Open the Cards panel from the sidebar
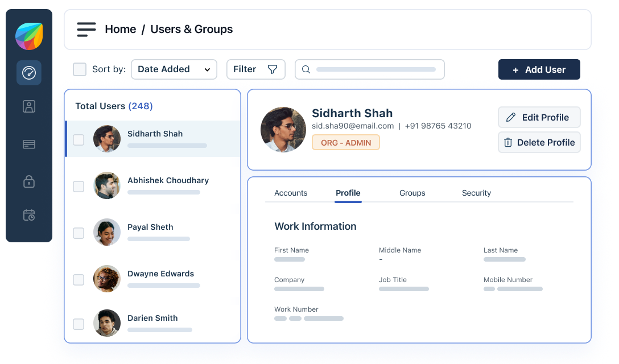The image size is (619, 364). coord(29,144)
